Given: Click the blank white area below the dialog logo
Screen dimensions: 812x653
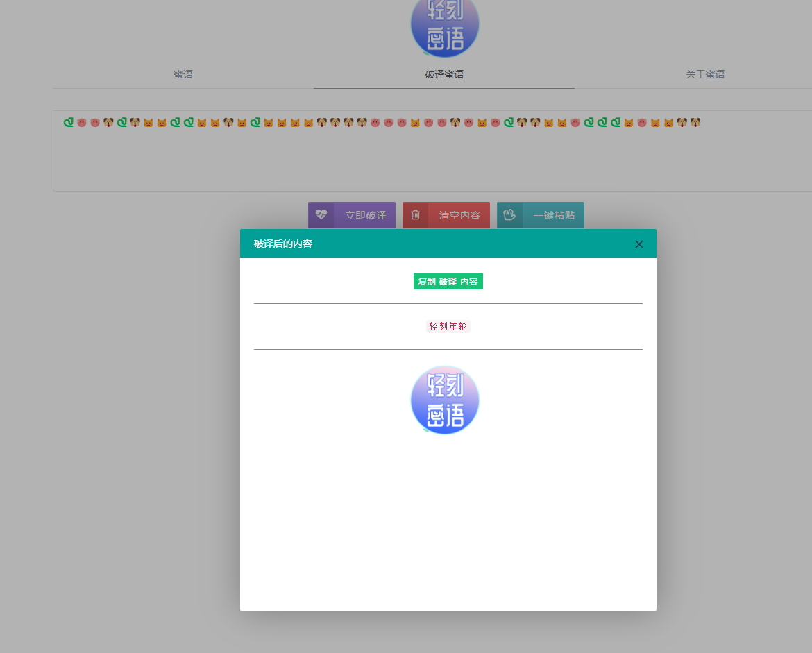Looking at the screenshot, I should [448, 527].
